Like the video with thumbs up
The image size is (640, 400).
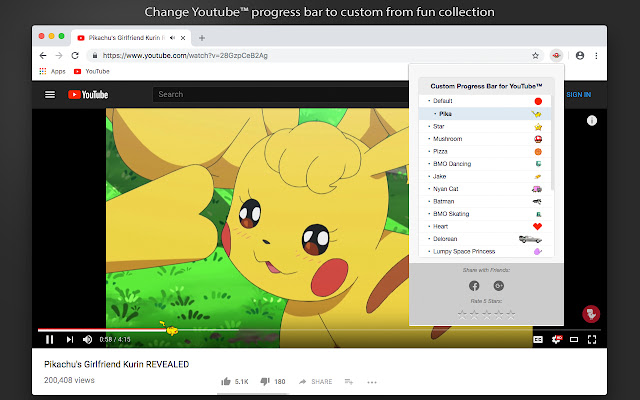pos(226,382)
